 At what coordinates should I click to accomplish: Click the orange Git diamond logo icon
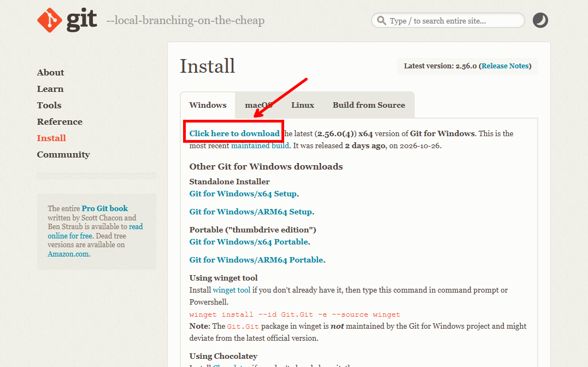50,20
